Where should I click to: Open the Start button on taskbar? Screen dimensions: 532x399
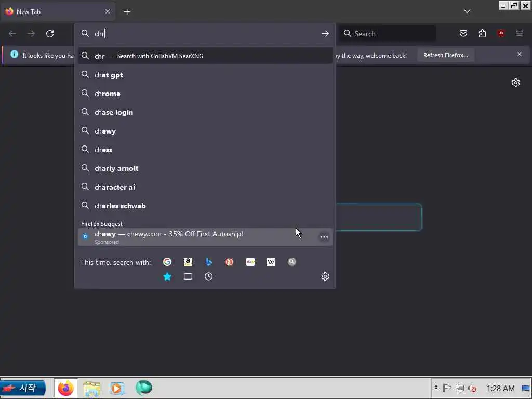pos(23,388)
